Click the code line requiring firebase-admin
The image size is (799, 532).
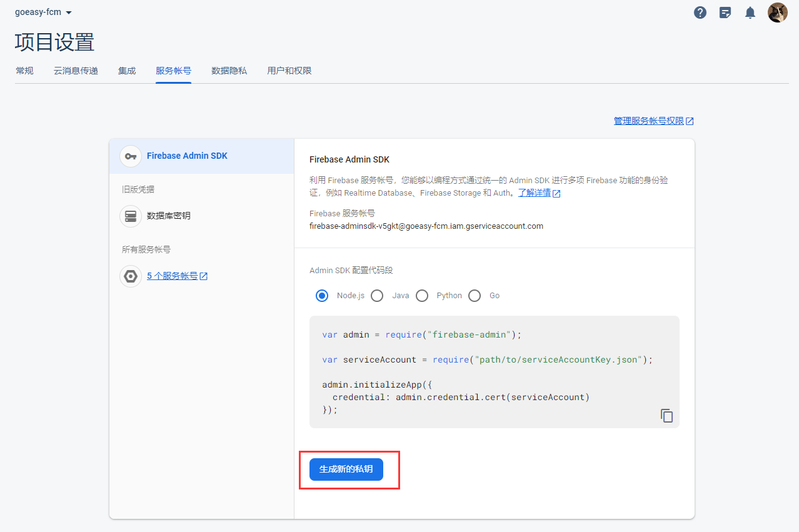422,334
